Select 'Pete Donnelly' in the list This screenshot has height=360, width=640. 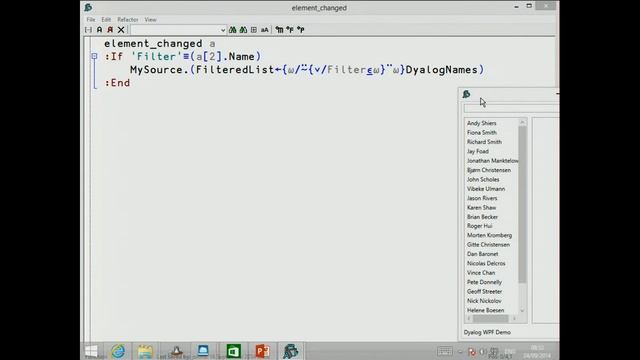[x=484, y=282]
